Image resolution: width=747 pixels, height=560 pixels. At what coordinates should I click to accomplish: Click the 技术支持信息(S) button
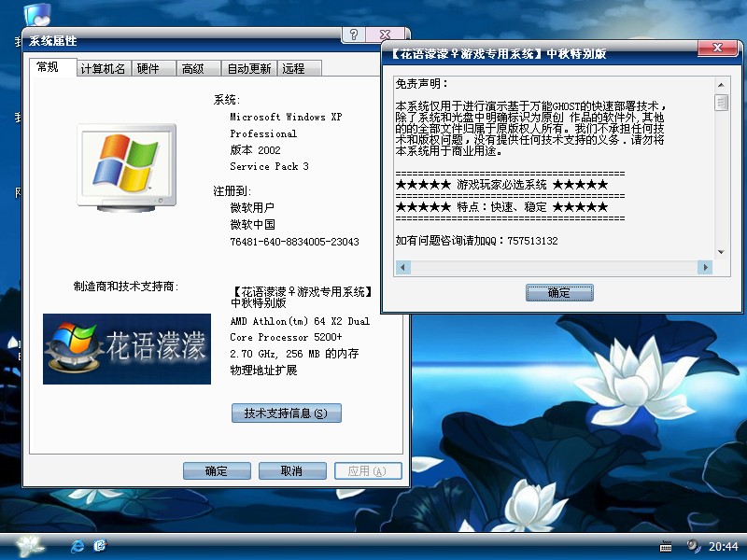287,413
